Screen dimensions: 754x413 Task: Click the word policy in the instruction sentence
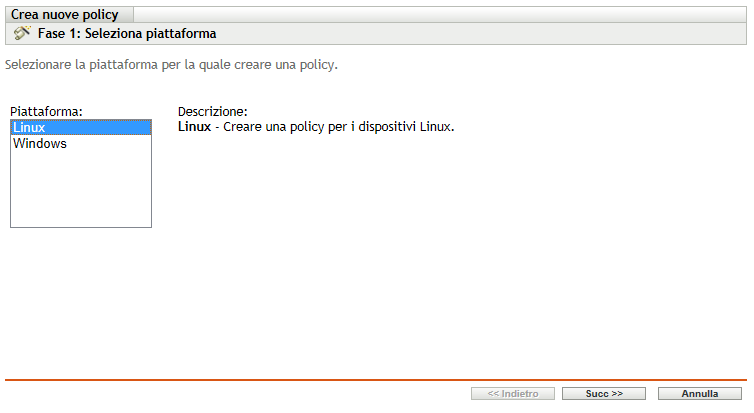point(318,65)
